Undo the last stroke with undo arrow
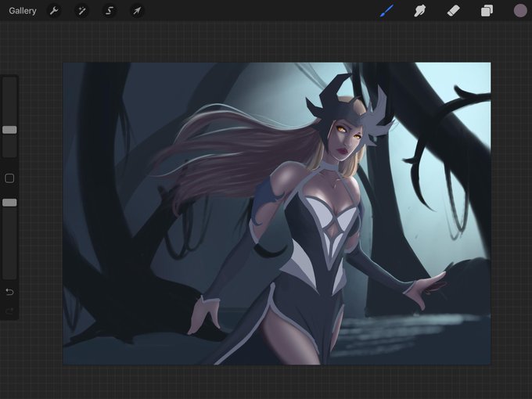Screen dimensions: 532x399 pos(9,292)
